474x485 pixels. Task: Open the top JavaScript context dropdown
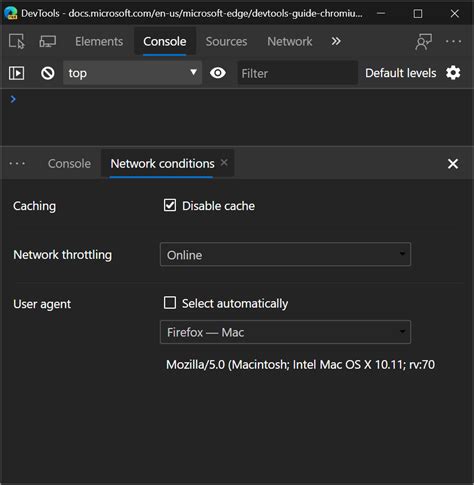[132, 73]
